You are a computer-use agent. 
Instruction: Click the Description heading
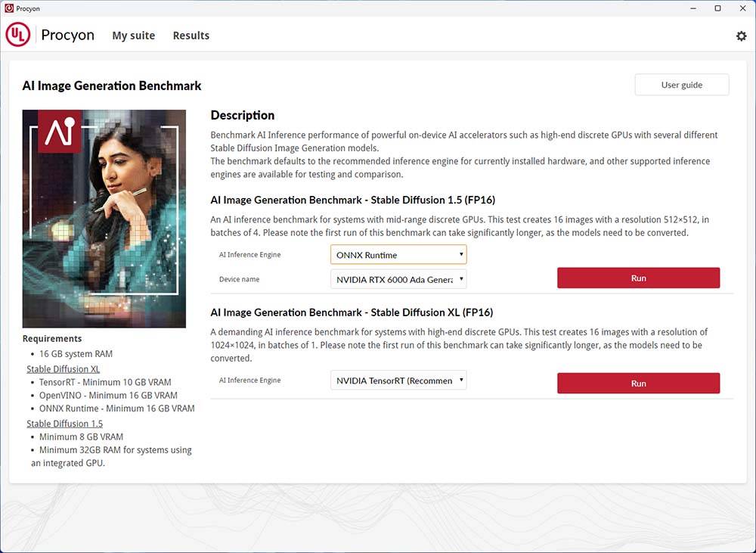click(x=243, y=115)
